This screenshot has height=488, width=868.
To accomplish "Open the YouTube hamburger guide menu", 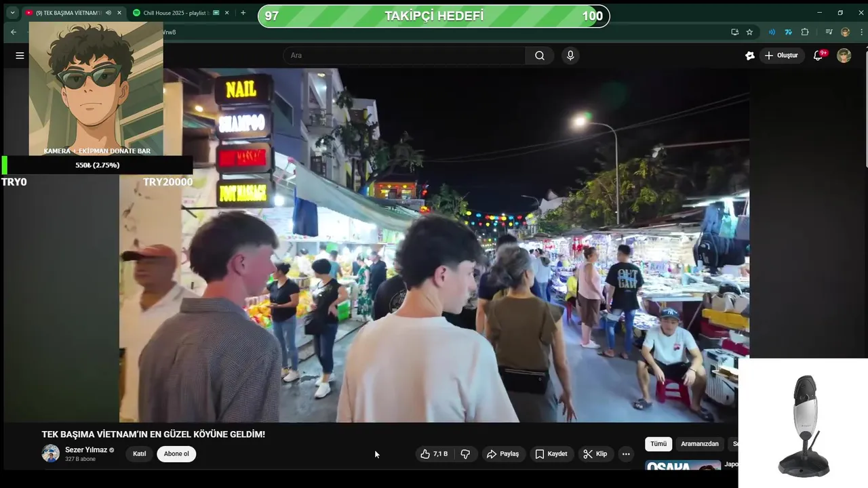I will pos(20,56).
